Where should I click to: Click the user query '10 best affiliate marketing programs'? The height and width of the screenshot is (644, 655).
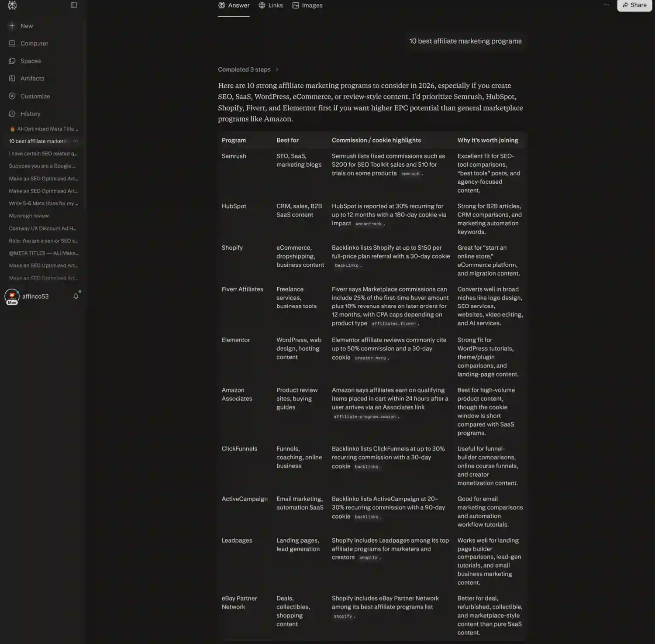pyautogui.click(x=465, y=41)
